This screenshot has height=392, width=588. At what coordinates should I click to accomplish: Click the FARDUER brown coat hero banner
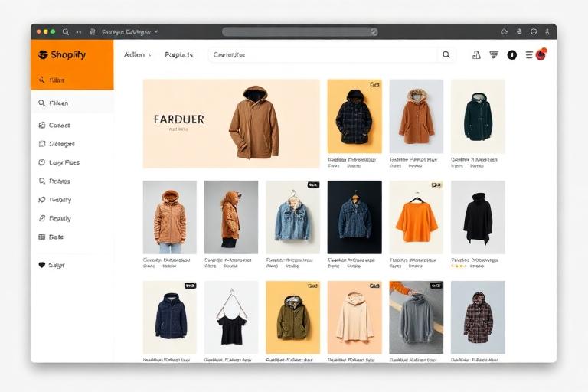[231, 123]
